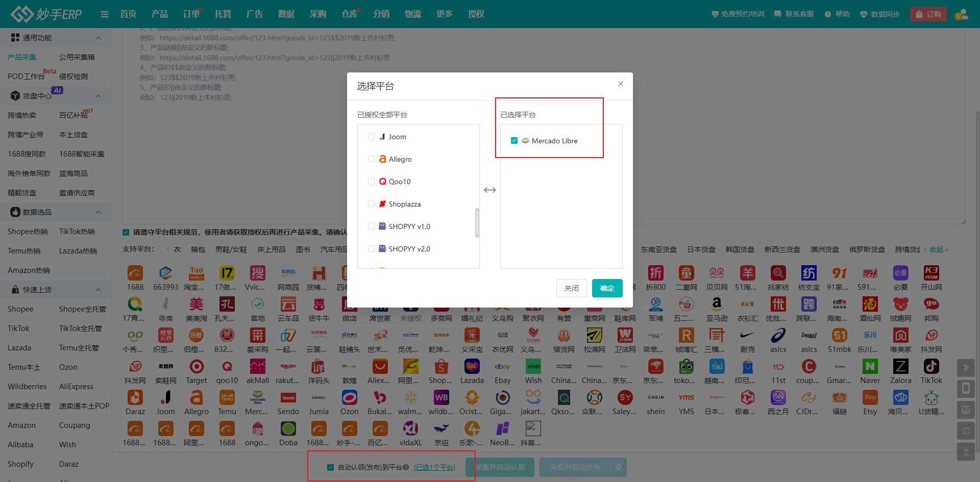Click 收起 to collapse the platform list
This screenshot has width=980, height=482.
point(938,249)
